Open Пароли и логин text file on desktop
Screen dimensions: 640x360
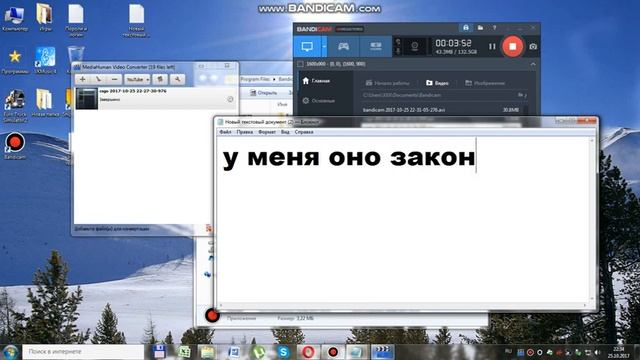pyautogui.click(x=76, y=20)
